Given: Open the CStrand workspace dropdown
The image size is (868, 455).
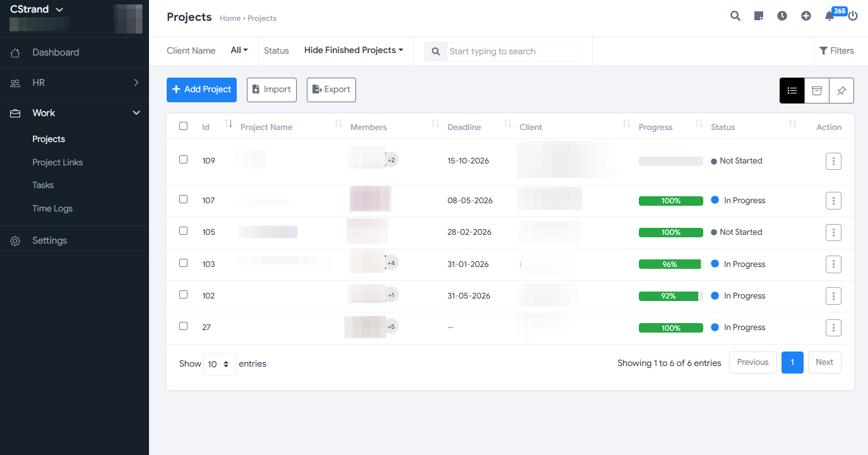Looking at the screenshot, I should 37,9.
